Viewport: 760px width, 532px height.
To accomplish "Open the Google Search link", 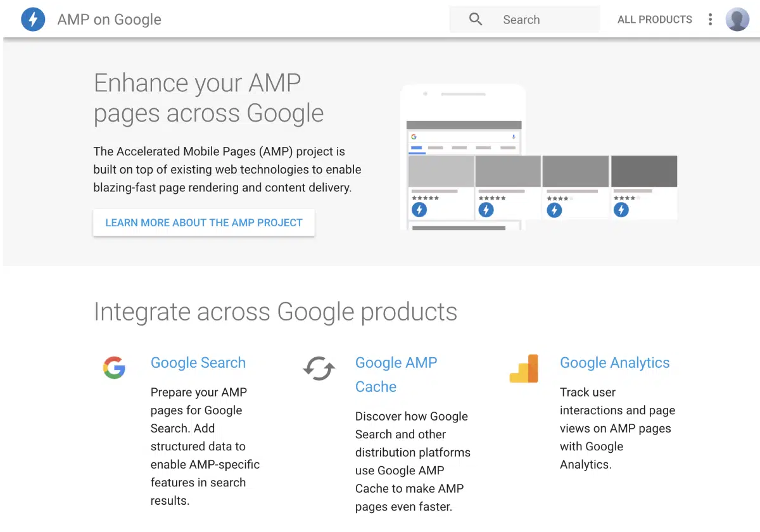I will (198, 363).
